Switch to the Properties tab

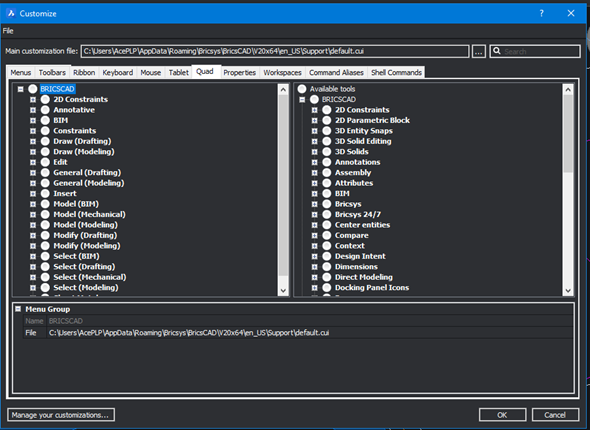(x=239, y=72)
